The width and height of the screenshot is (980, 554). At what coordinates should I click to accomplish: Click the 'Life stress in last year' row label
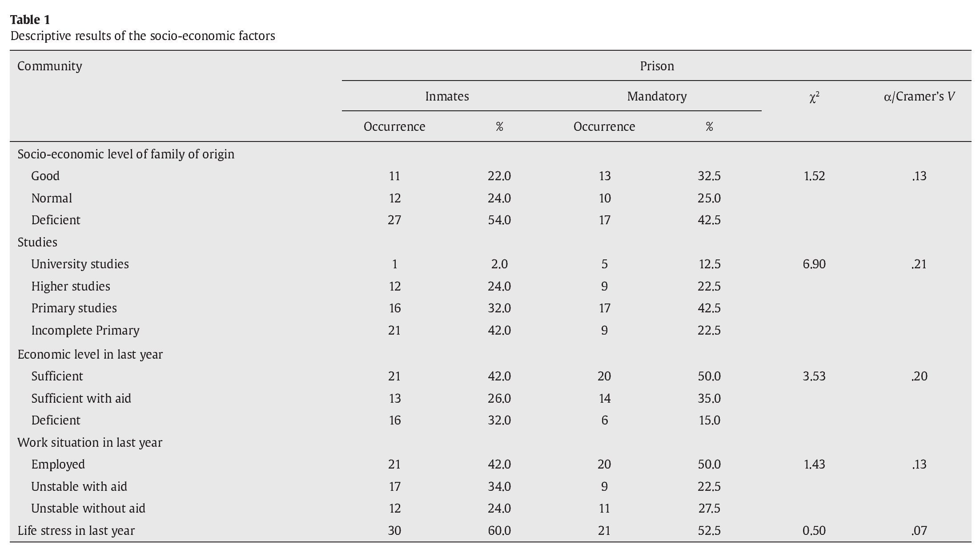(76, 530)
